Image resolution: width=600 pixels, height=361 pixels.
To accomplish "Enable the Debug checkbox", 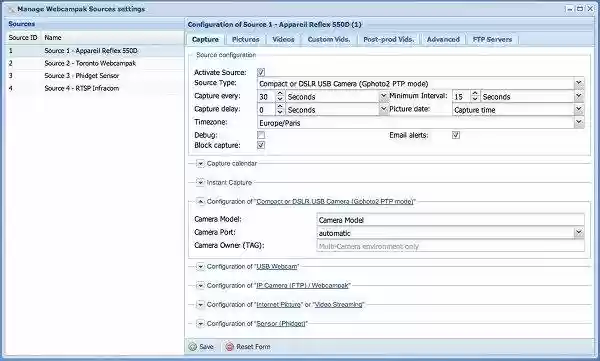I will pos(261,135).
